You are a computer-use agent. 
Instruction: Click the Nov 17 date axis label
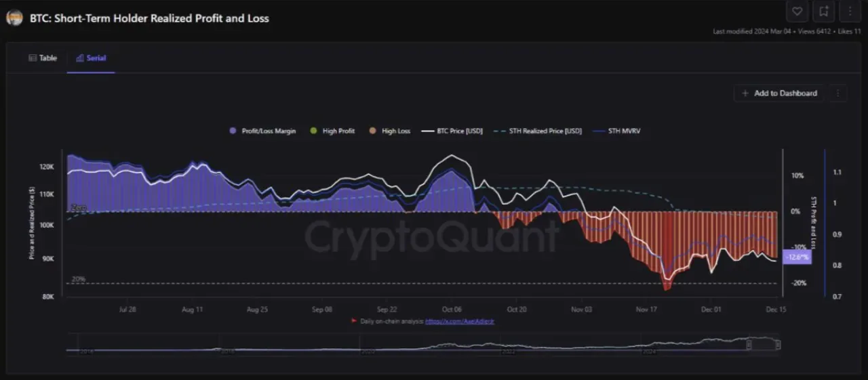tap(646, 309)
